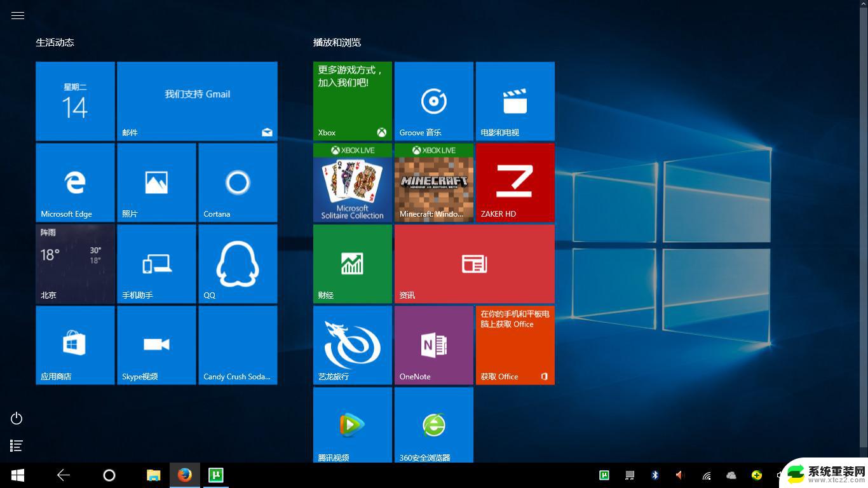Image resolution: width=868 pixels, height=488 pixels.
Task: Launch the QQ tile
Action: pos(238,264)
